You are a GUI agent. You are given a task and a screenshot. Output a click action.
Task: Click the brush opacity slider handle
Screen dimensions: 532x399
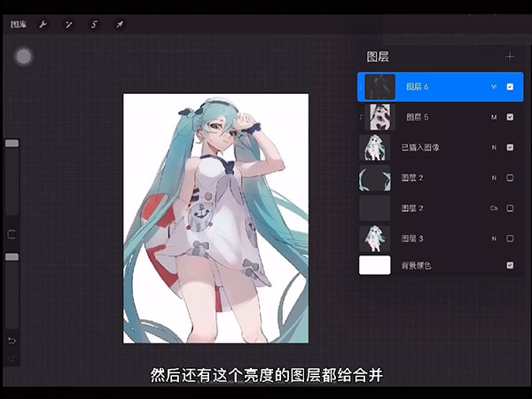pyautogui.click(x=12, y=257)
